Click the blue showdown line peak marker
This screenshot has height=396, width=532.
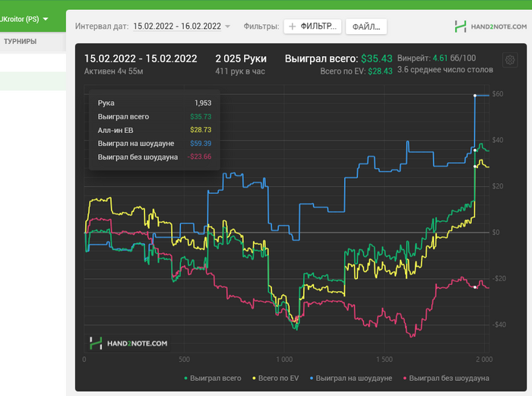click(475, 95)
